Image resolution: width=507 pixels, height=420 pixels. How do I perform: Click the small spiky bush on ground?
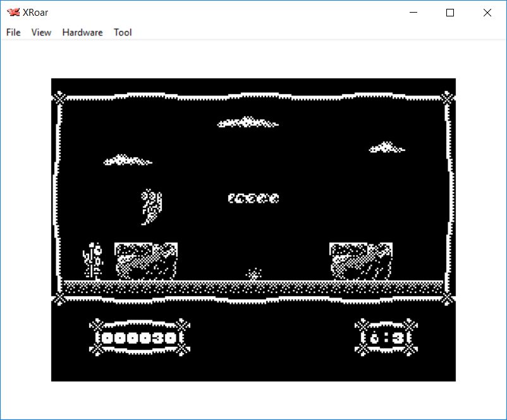coord(254,275)
